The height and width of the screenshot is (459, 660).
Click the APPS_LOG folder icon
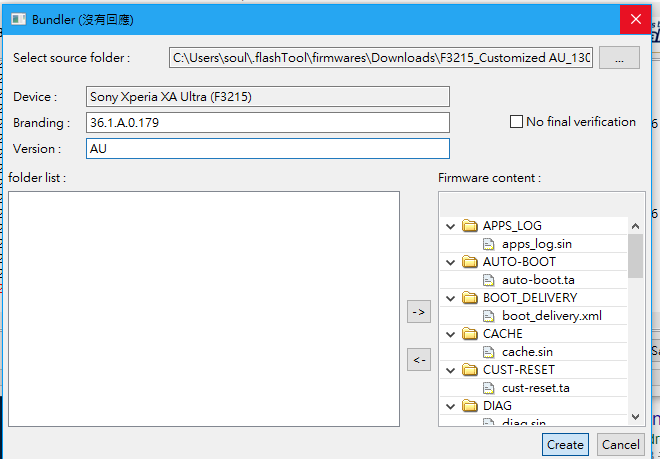470,226
